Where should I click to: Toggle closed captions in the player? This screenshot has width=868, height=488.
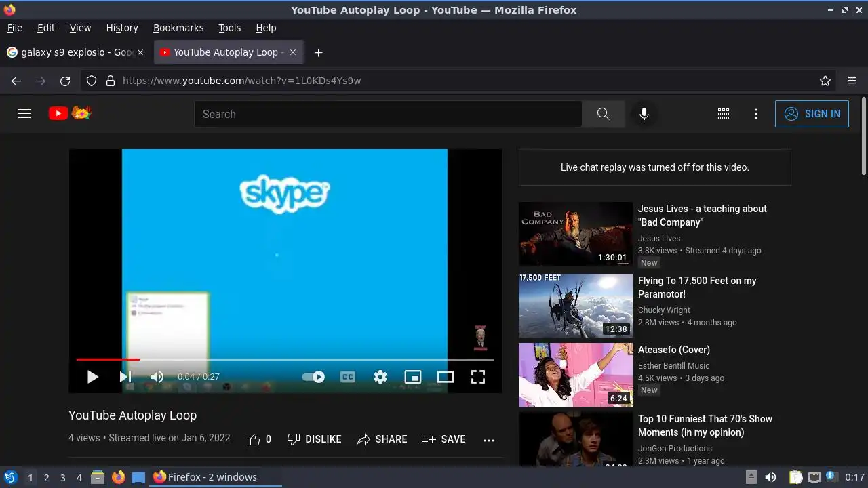tap(348, 377)
